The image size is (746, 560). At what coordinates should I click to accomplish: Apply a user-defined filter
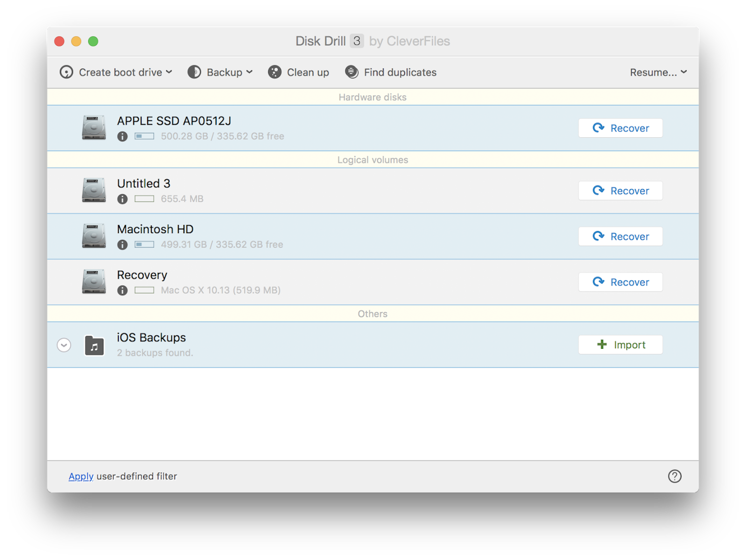(x=81, y=476)
